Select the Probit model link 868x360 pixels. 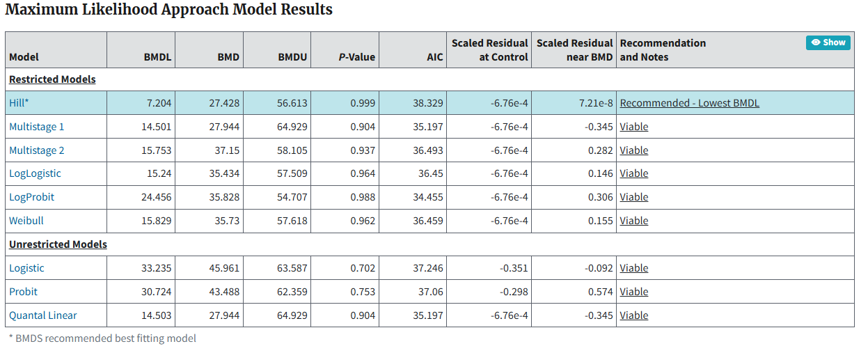23,292
